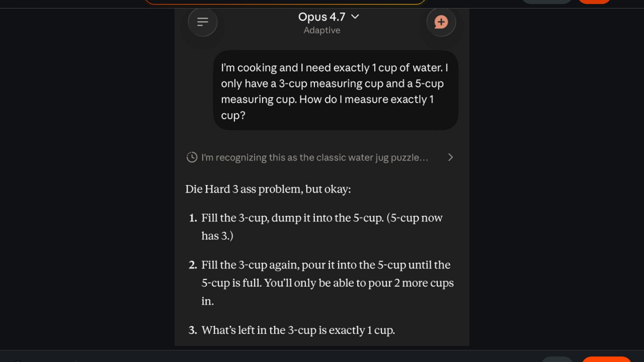
Task: Click the 'Die Hard 3 ass problem' response text
Action: coord(268,189)
